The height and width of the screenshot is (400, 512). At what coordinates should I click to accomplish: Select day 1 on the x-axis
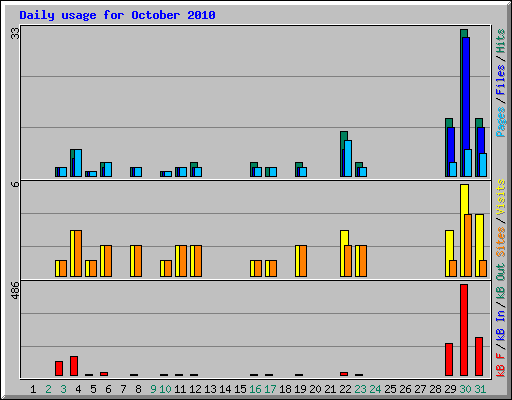point(33,389)
